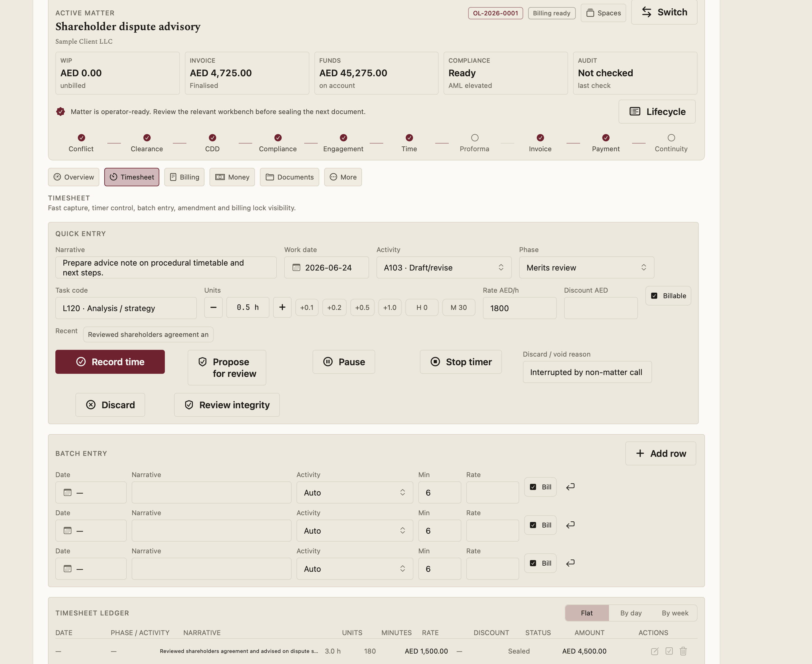Screen dimensions: 812x664
Task: Click the Stop timer button
Action: click(x=461, y=362)
